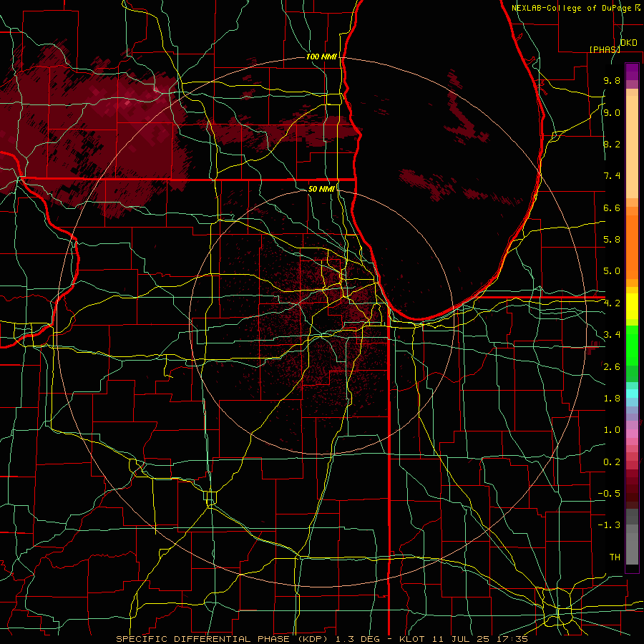This screenshot has width=644, height=644.
Task: Click the 6.6 scale value
Action: coord(612,208)
